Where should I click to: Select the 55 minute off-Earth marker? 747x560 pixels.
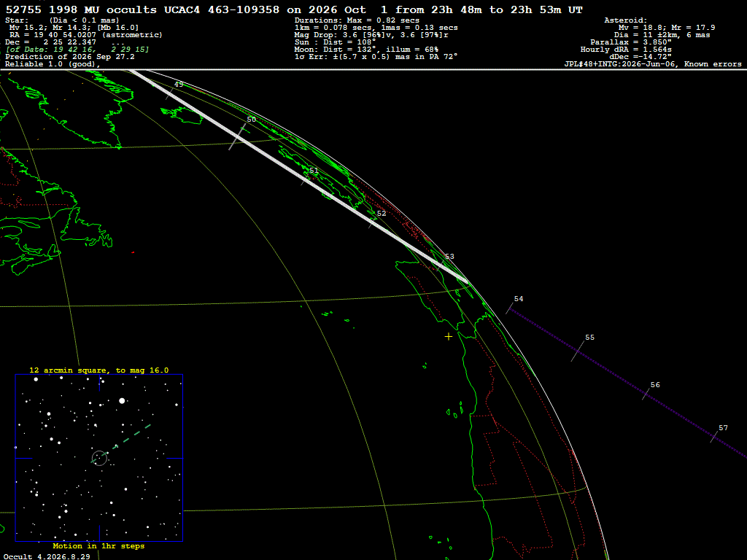589,337
